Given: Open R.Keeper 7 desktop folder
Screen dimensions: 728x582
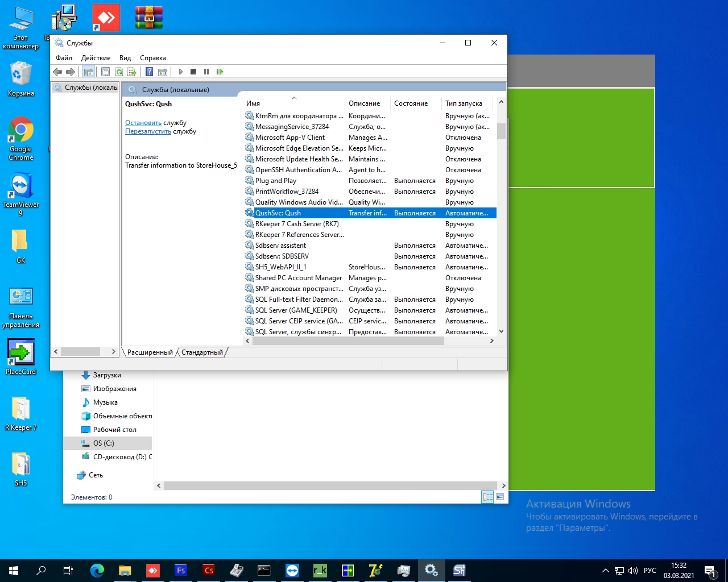Looking at the screenshot, I should (21, 413).
